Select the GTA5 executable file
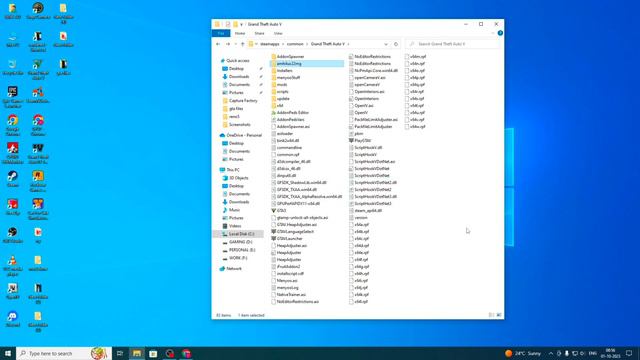Viewport: 640px width, 360px height. [x=281, y=211]
